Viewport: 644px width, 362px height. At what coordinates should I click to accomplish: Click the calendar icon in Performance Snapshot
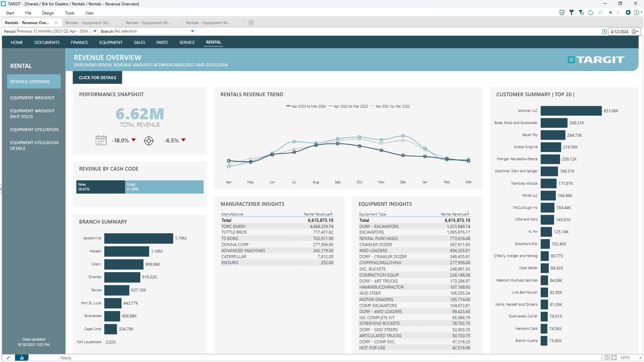(x=101, y=140)
